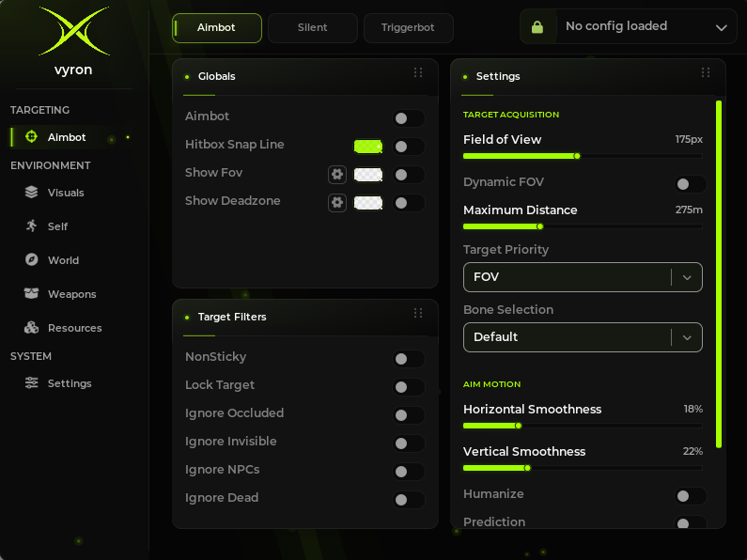This screenshot has height=560, width=747.
Task: Open the Show Deadzone gear options
Action: pos(337,203)
